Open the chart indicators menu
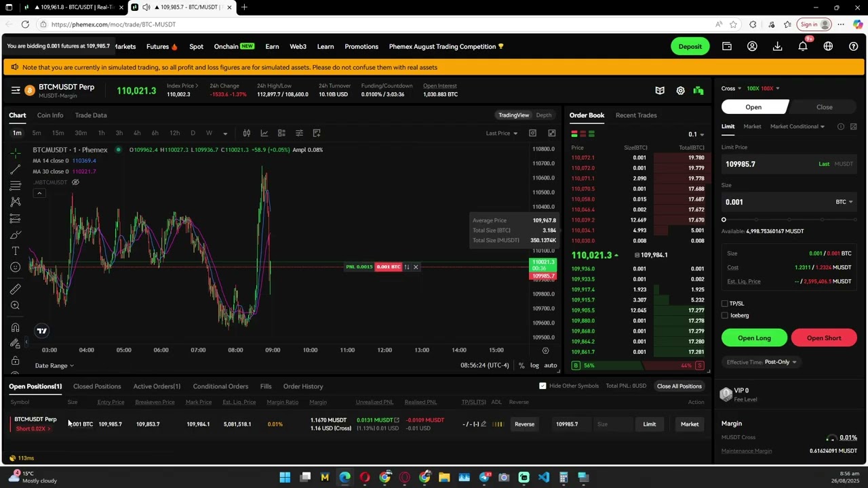 tap(264, 133)
